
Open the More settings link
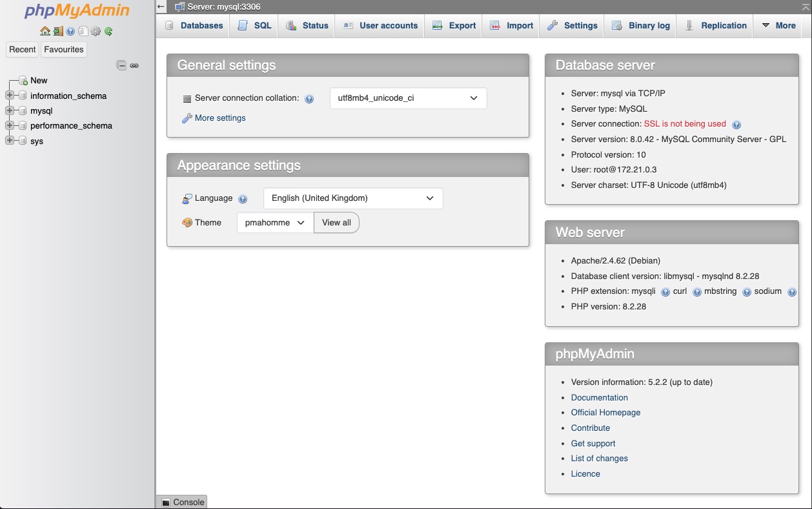tap(219, 118)
